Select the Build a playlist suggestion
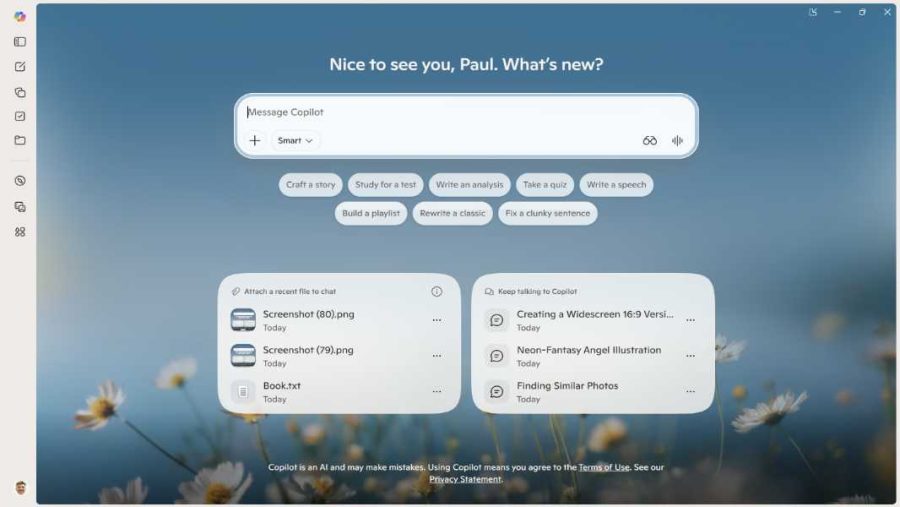 click(x=371, y=214)
